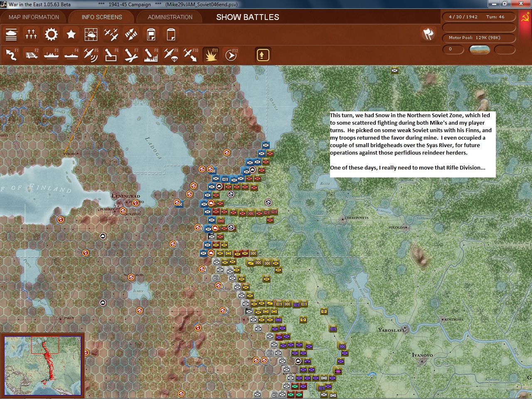Click the Turn: 46 indicator
The image size is (532, 399).
[495, 17]
